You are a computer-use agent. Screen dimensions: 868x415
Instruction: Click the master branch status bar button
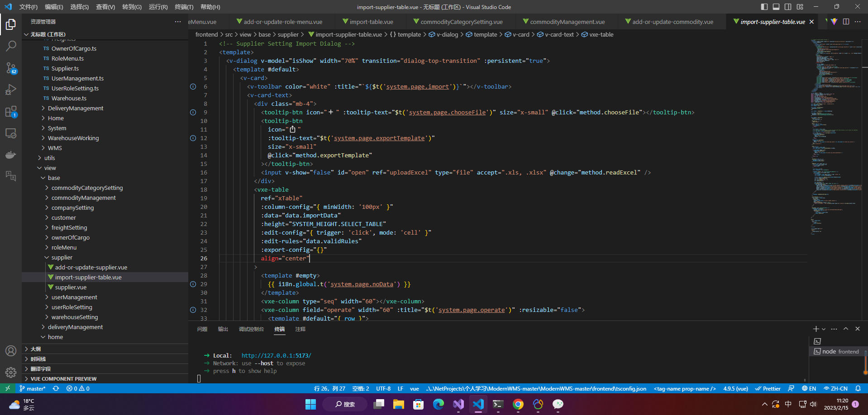click(x=33, y=388)
